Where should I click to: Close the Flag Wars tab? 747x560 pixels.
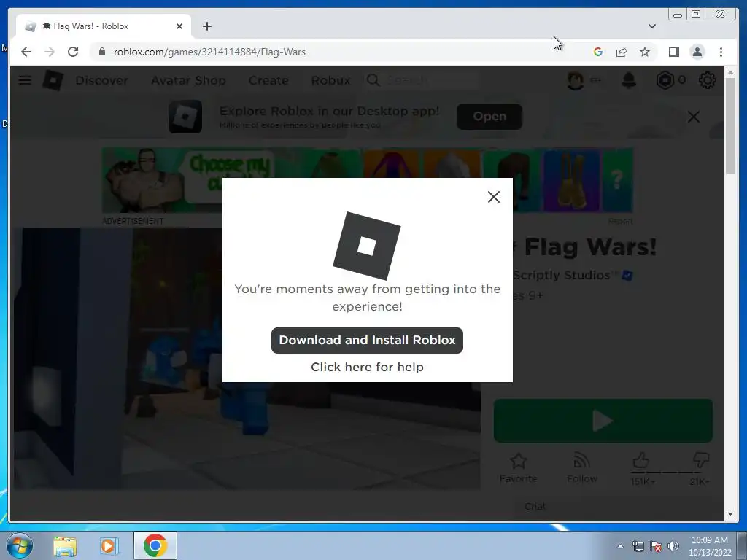click(x=179, y=26)
